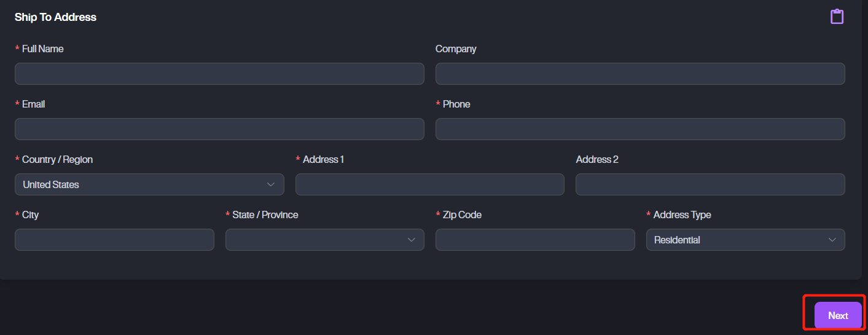
Task: Focus the Address 1 text field
Action: point(429,184)
